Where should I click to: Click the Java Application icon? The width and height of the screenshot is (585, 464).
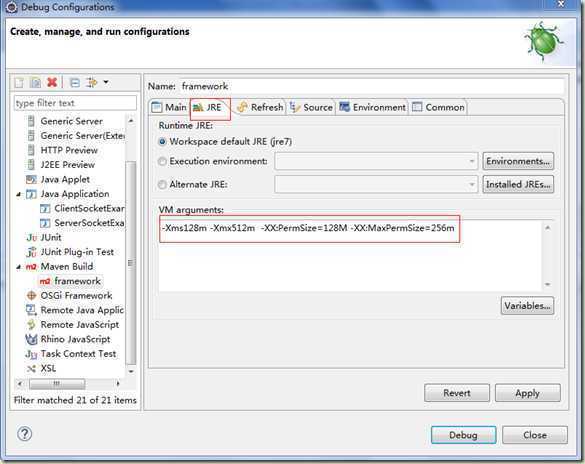point(31,194)
